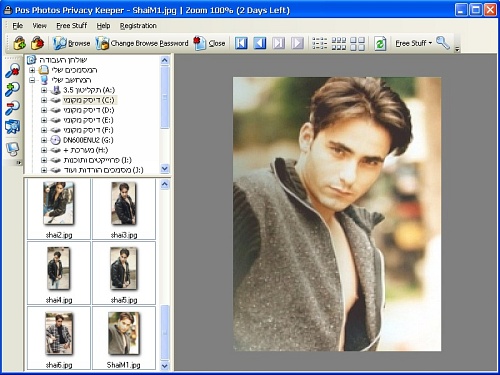Screen dimensions: 500x375
Task: Select the shai3.jpg thumbnail
Action: point(124,209)
